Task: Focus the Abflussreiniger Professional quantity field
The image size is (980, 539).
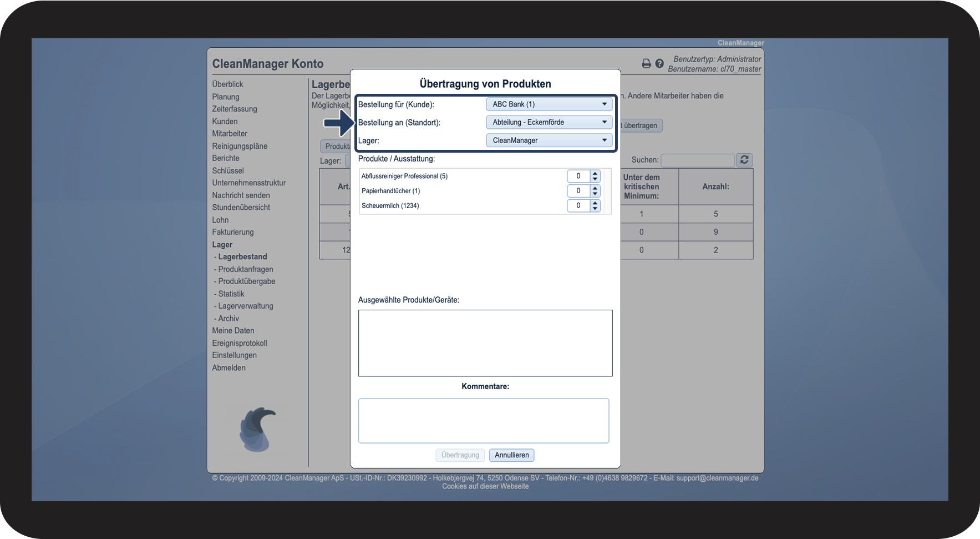Action: click(578, 176)
